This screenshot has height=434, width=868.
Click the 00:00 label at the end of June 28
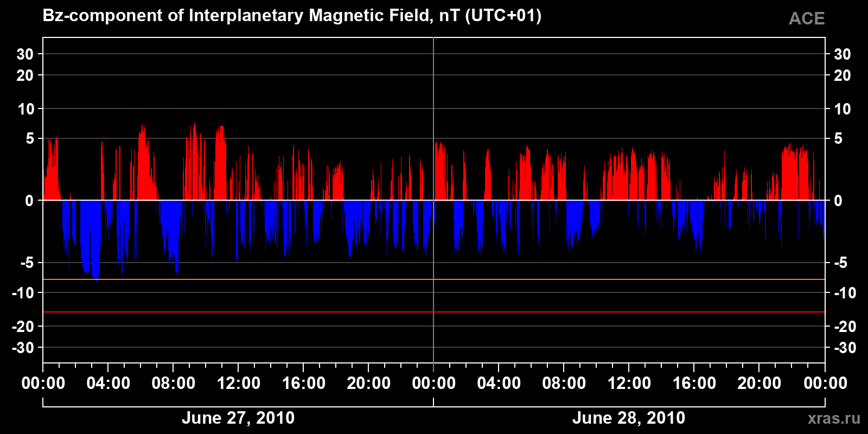click(825, 383)
